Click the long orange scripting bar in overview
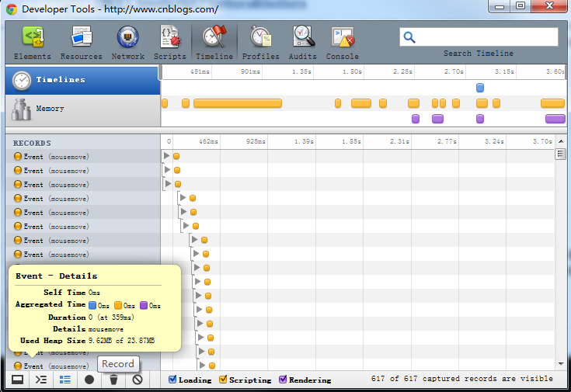This screenshot has width=571, height=392. pos(237,103)
